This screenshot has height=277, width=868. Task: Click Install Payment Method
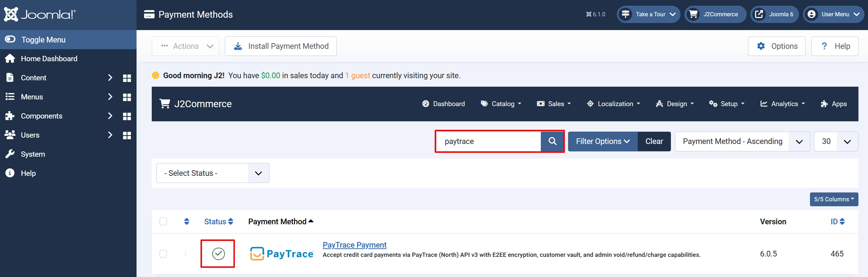click(281, 46)
